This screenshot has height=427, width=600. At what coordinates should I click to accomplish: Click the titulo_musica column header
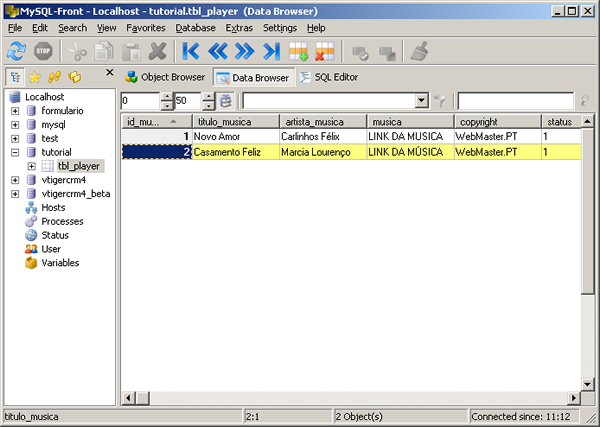pos(236,122)
